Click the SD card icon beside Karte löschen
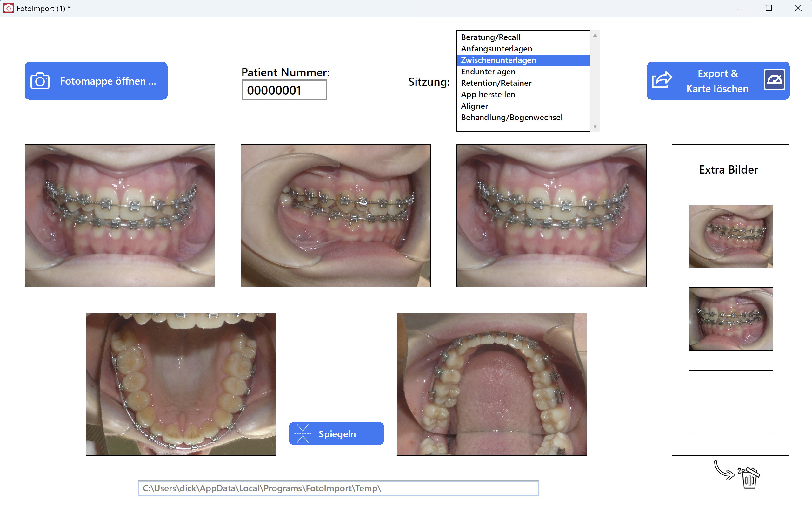 (775, 79)
